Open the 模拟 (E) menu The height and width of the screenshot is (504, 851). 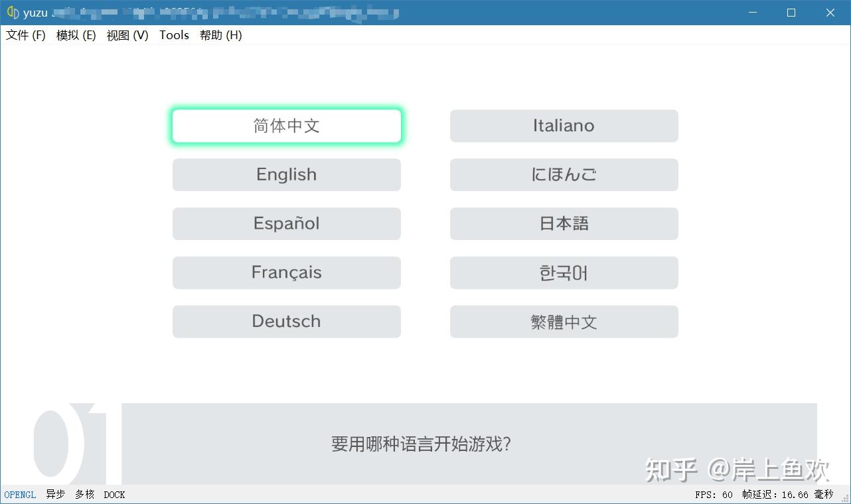(x=76, y=35)
